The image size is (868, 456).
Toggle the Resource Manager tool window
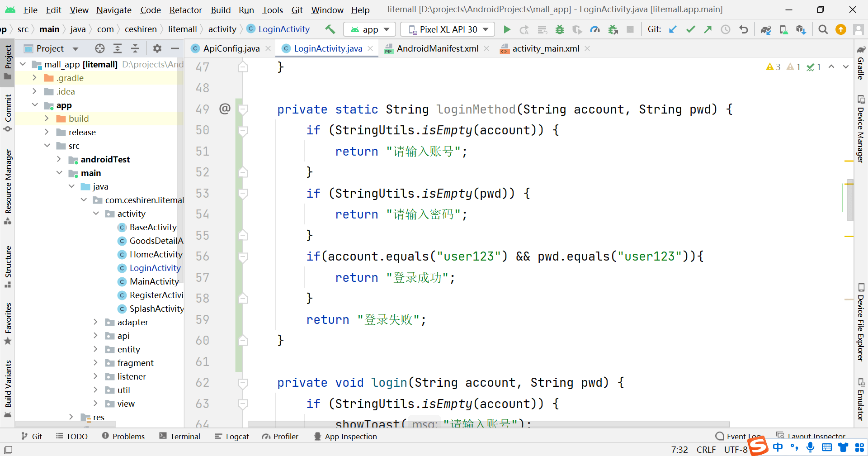coord(8,186)
